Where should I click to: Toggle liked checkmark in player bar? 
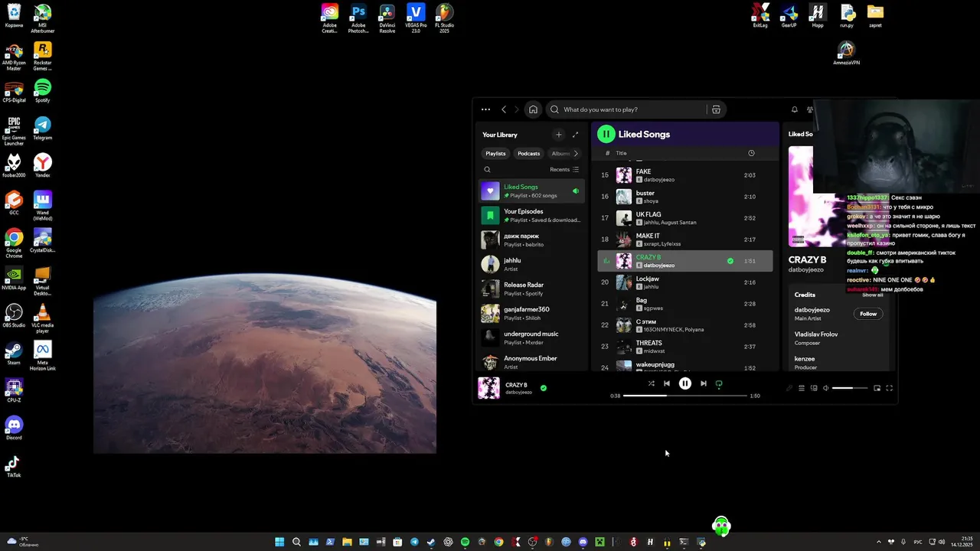(544, 388)
